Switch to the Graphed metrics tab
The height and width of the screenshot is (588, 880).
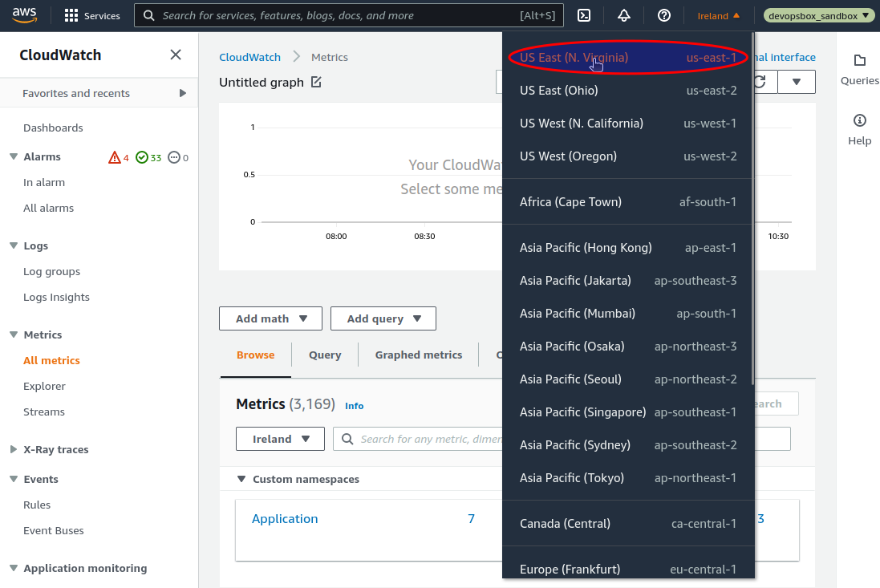point(418,355)
